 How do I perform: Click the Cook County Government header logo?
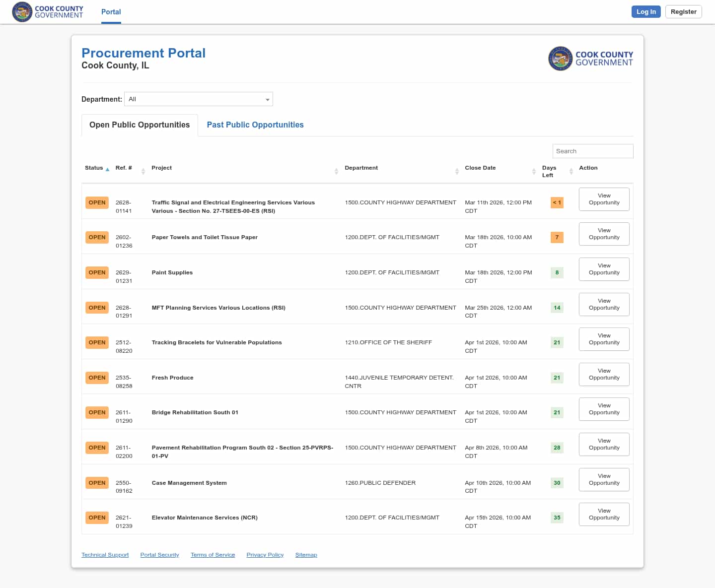(x=48, y=12)
